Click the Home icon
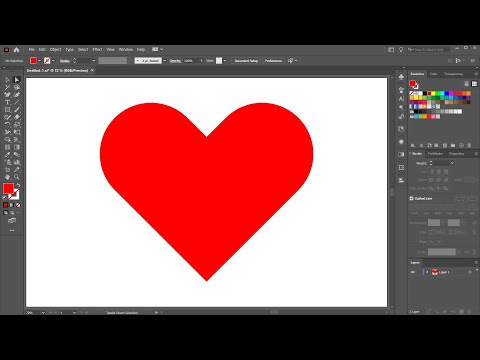 [x=16, y=50]
